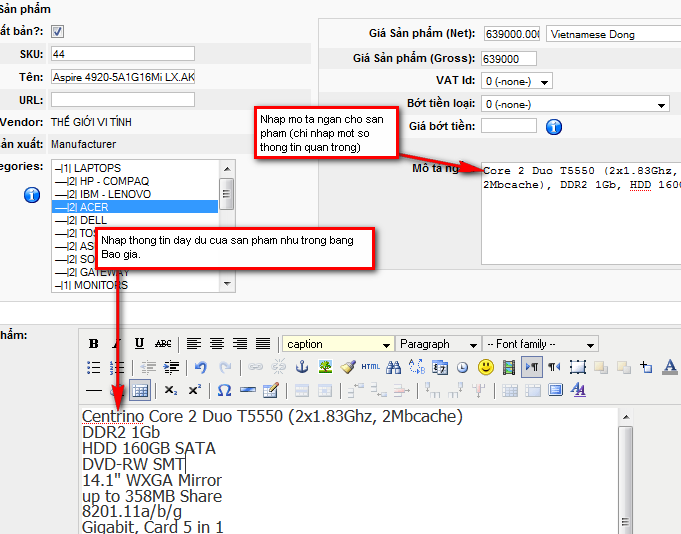This screenshot has height=534, width=681.
Task: Open the advanced horizontal rule dialog
Action: pos(248,390)
